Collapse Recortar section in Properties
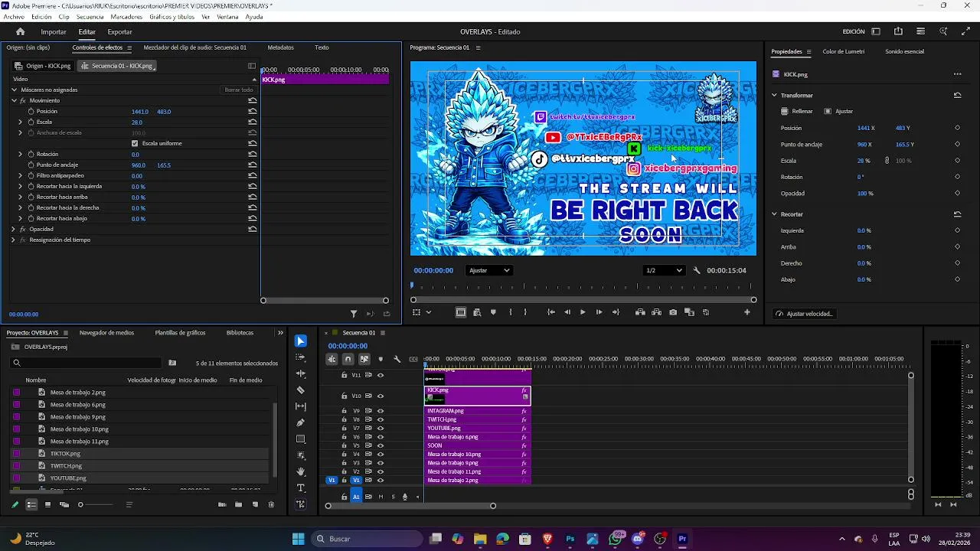Viewport: 980px width, 551px height. tap(774, 214)
